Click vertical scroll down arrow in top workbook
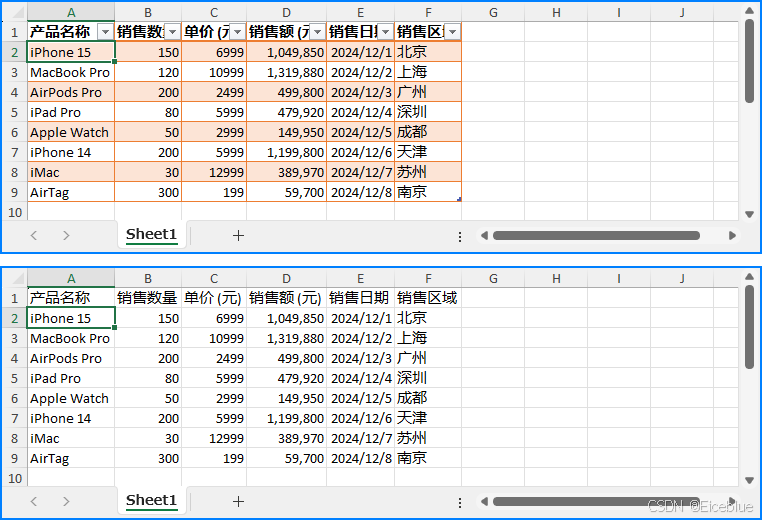This screenshot has height=520, width=762. [x=749, y=214]
